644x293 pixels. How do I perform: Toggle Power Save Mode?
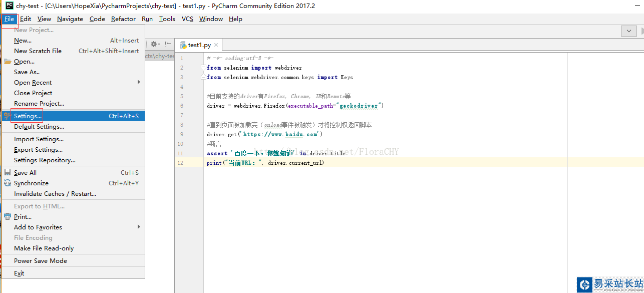tap(73, 261)
